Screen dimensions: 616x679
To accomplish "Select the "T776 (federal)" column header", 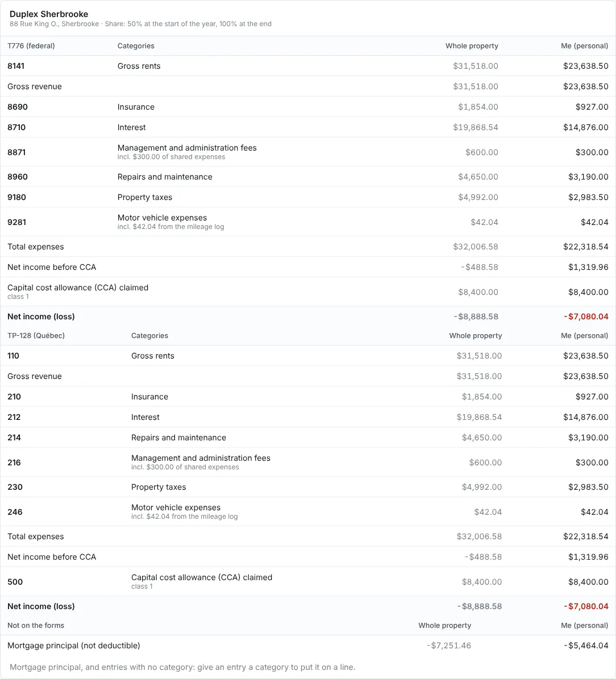I will point(31,46).
